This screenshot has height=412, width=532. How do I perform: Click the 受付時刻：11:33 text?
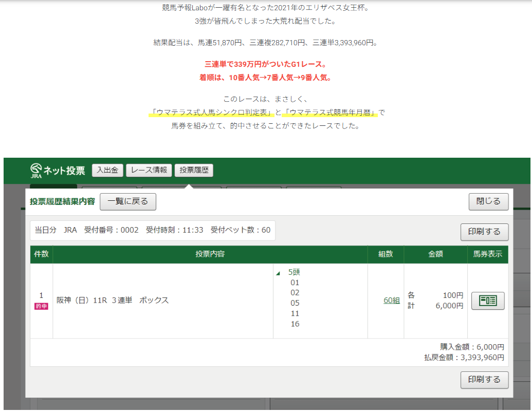pyautogui.click(x=174, y=230)
